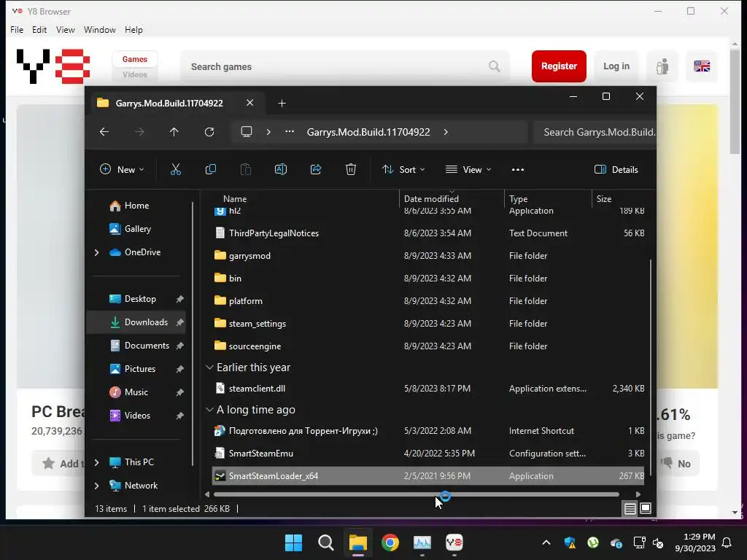Click the horizontal scrollbar thumb in the file list
The image size is (747, 560).
tap(416, 494)
